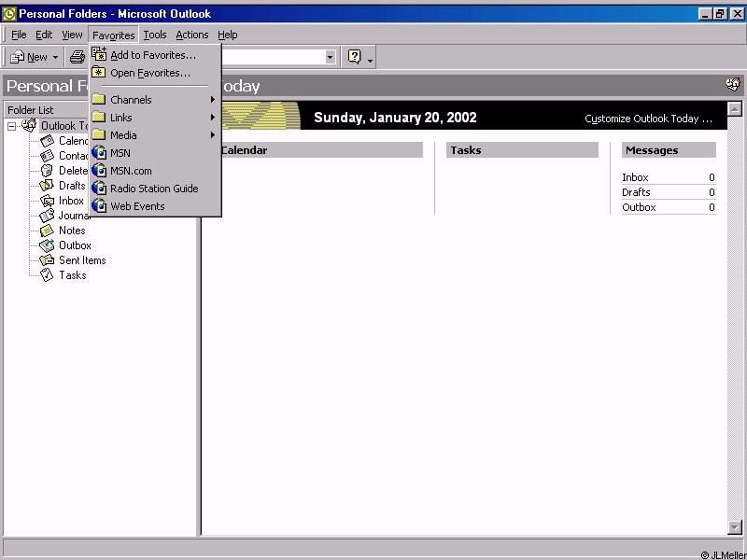Viewport: 747px width, 560px height.
Task: Click the scroll down arrow
Action: 735,527
